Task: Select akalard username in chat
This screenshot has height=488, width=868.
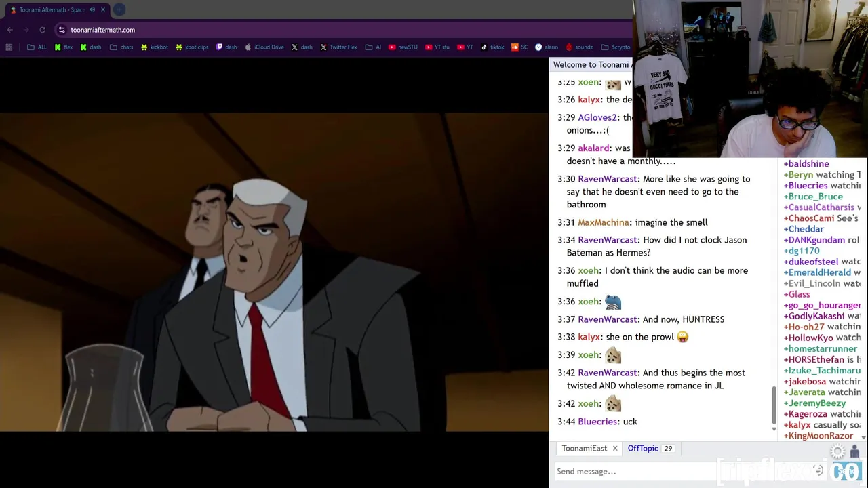Action: point(593,148)
